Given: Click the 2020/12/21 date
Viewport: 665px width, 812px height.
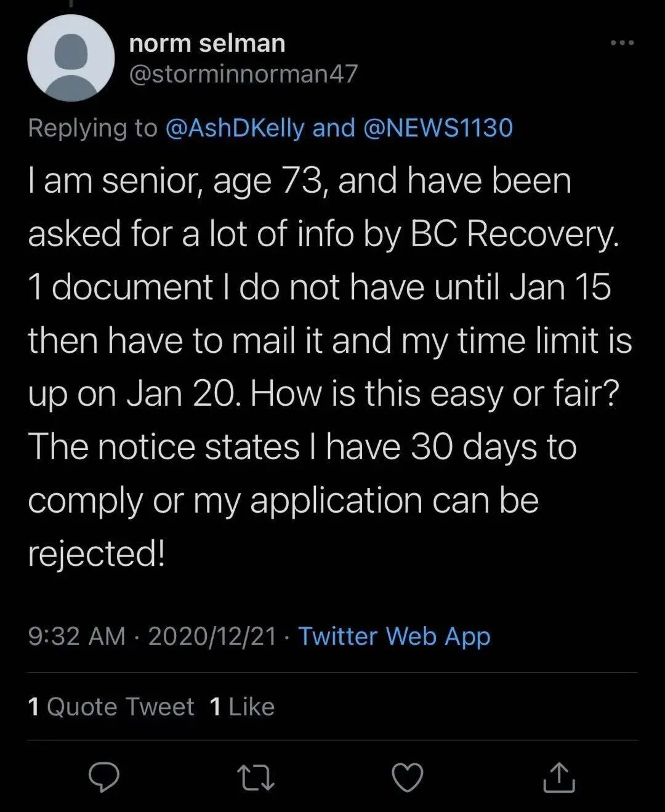Looking at the screenshot, I should tap(212, 636).
